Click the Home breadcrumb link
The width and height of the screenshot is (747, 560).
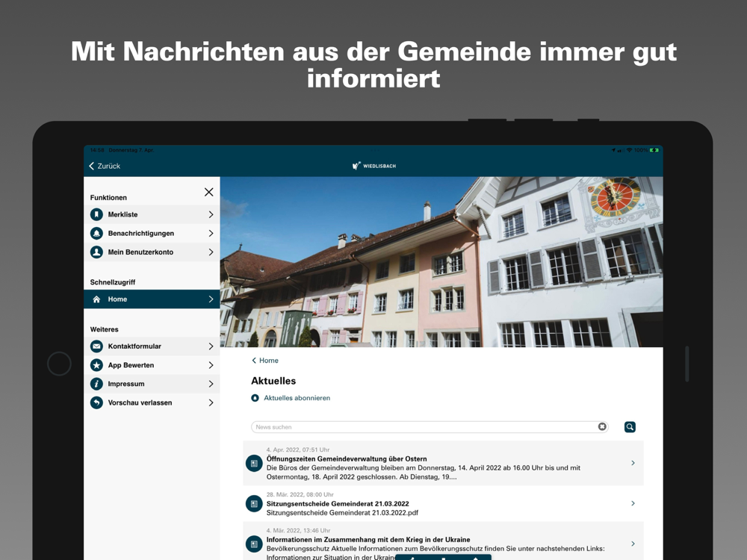point(265,361)
